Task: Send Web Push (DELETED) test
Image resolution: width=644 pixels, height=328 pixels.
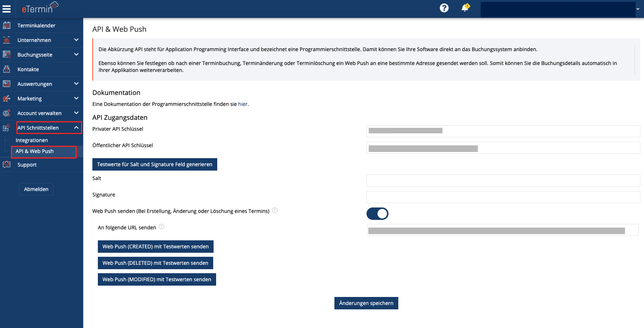Action: (x=155, y=263)
